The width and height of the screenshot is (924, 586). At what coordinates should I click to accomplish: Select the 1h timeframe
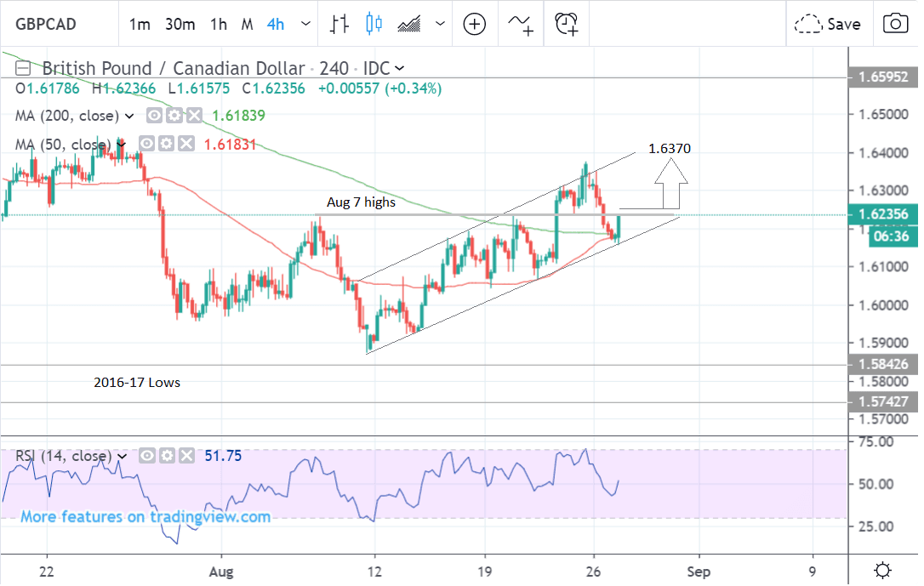coord(219,24)
